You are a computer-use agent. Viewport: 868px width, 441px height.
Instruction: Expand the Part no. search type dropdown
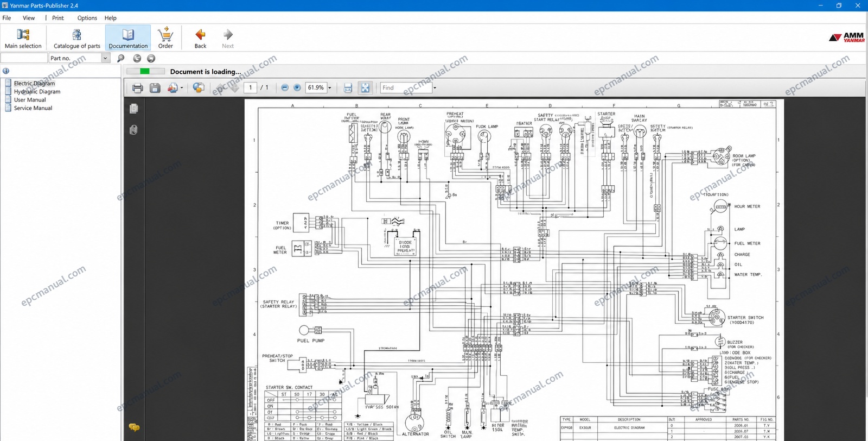click(x=106, y=58)
